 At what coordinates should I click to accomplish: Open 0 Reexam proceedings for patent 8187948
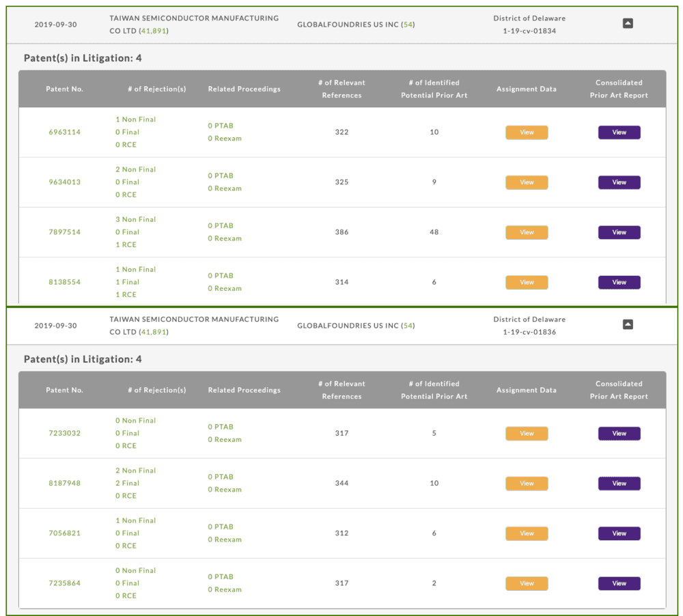tap(225, 490)
